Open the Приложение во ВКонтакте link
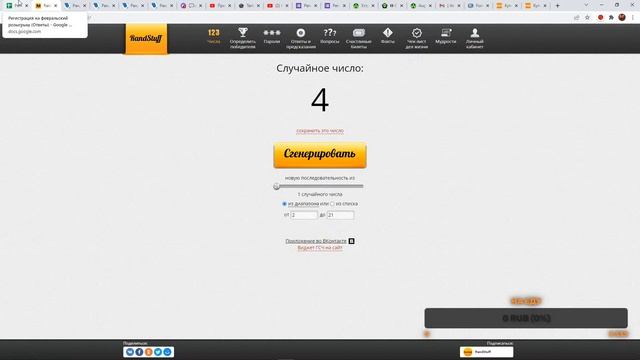The height and width of the screenshot is (360, 640). coord(316,241)
